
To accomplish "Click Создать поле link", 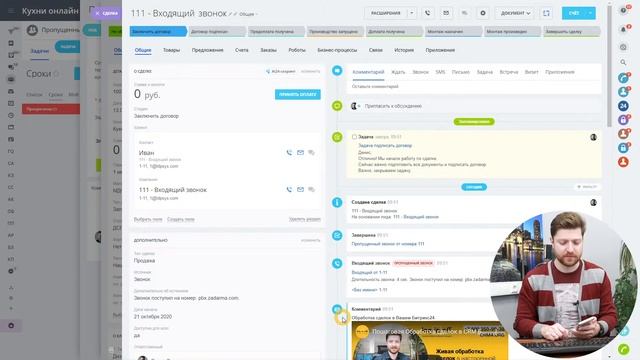I will coord(181,220).
